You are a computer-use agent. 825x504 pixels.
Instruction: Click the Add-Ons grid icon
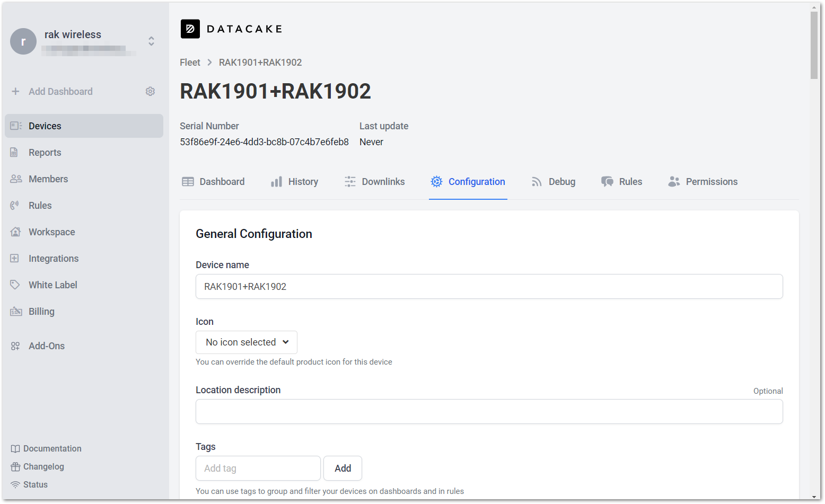click(x=15, y=346)
